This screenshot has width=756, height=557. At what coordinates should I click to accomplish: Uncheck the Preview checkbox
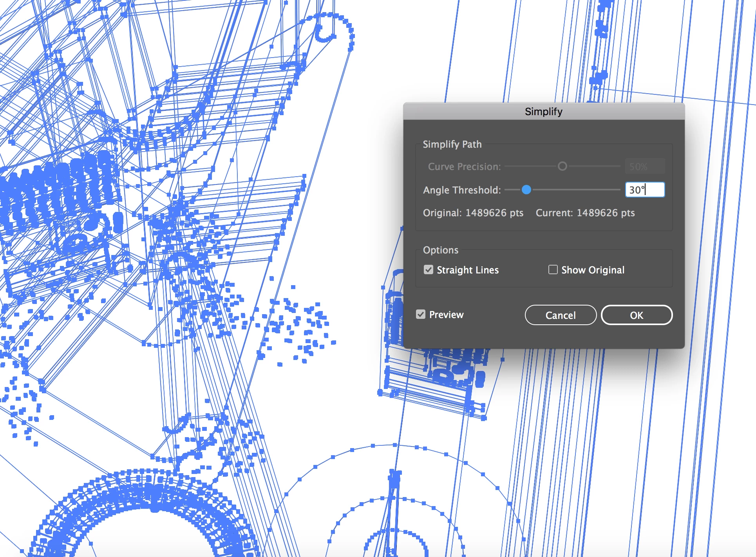[421, 315]
